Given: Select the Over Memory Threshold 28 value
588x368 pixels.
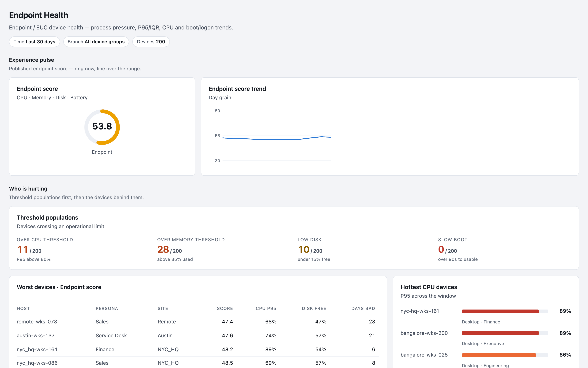Looking at the screenshot, I should point(163,249).
